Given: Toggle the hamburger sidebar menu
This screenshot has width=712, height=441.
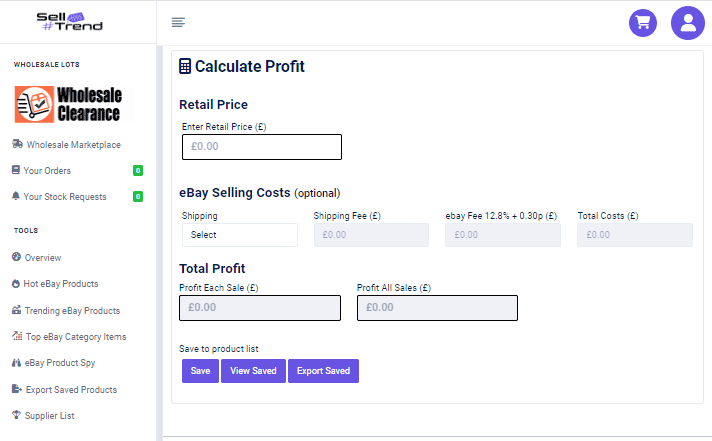Looking at the screenshot, I should pos(178,22).
